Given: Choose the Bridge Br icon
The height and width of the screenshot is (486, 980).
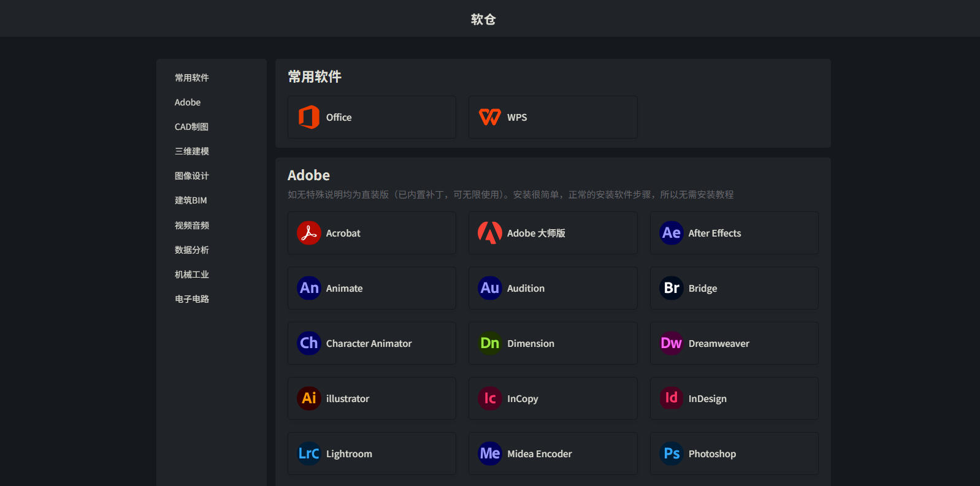Looking at the screenshot, I should tap(672, 288).
